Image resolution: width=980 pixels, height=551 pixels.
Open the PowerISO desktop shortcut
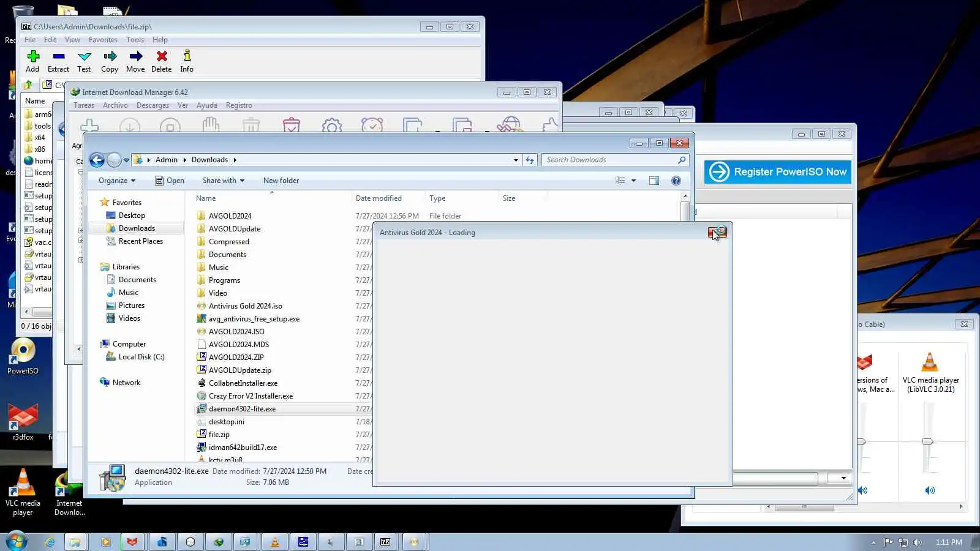coord(23,357)
